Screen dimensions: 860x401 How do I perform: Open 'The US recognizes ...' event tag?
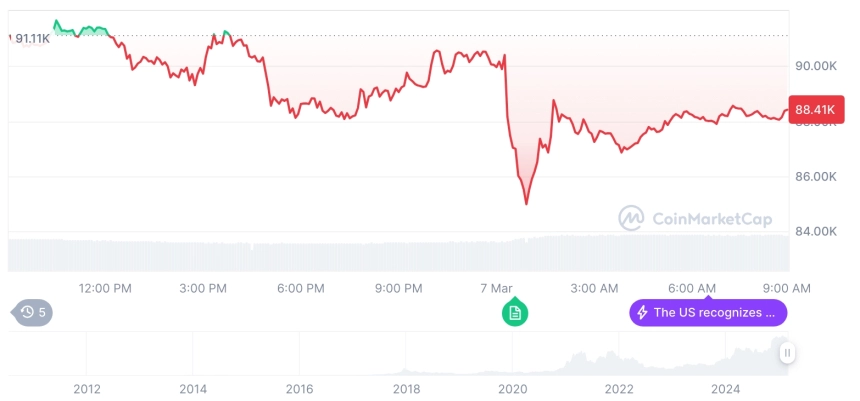(708, 313)
